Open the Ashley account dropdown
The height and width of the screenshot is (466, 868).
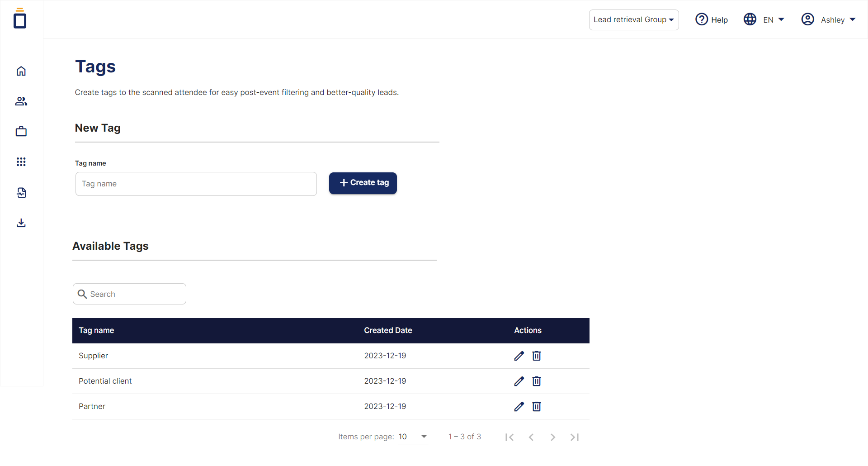click(838, 20)
